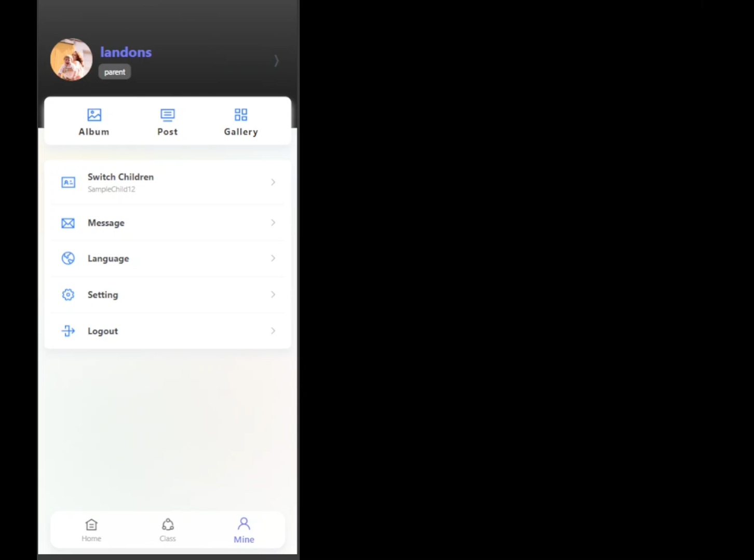Open the Album picture icon
Screen dimensions: 754x560
[x=94, y=115]
